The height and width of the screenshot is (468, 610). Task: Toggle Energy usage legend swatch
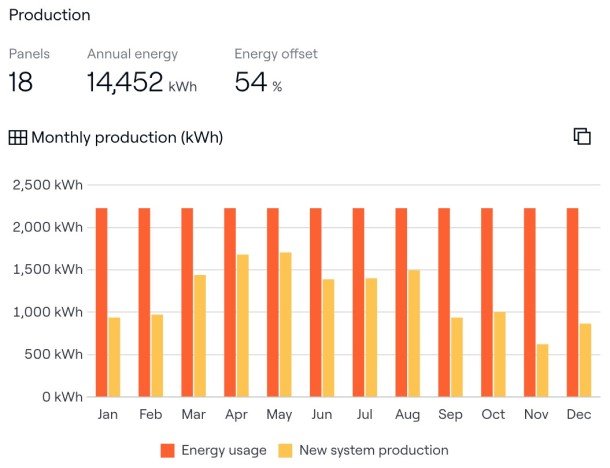pos(167,451)
